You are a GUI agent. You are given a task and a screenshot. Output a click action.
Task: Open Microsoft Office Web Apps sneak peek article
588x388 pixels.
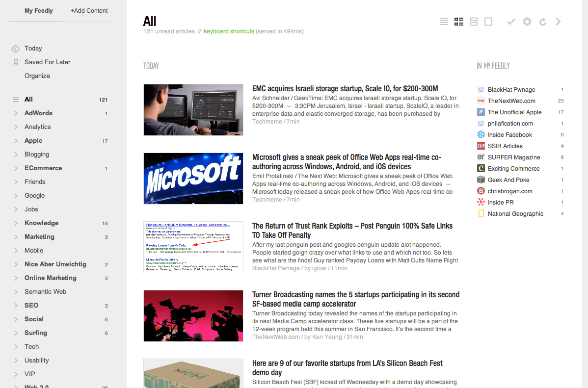[x=347, y=162]
